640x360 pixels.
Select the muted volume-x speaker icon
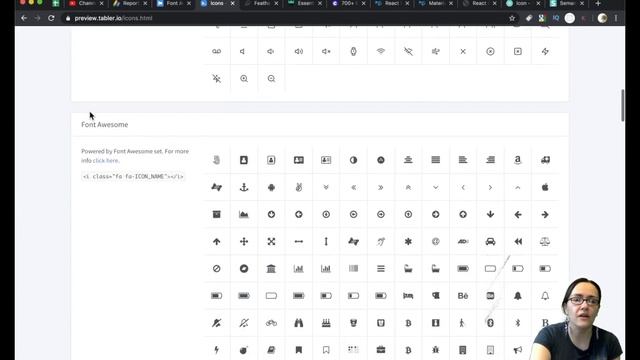[x=326, y=51]
